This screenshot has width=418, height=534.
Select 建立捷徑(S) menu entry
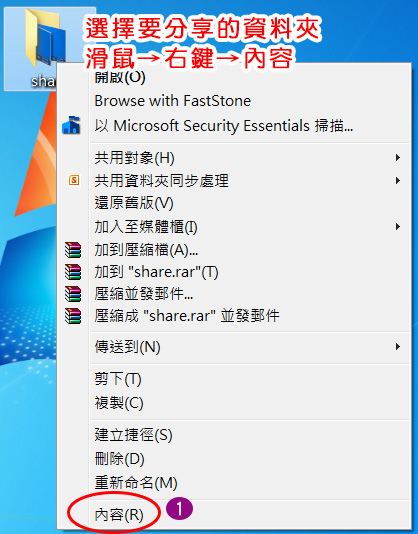(133, 435)
